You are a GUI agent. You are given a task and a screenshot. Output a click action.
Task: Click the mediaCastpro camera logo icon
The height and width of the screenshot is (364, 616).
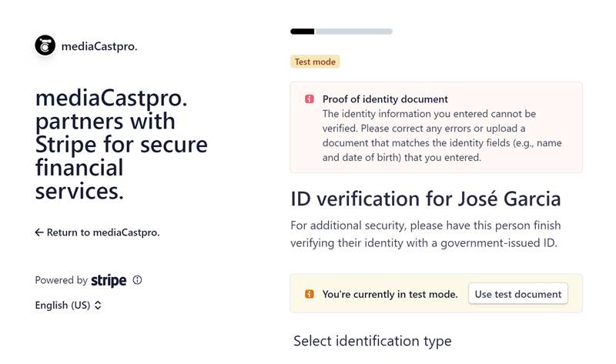[x=45, y=45]
